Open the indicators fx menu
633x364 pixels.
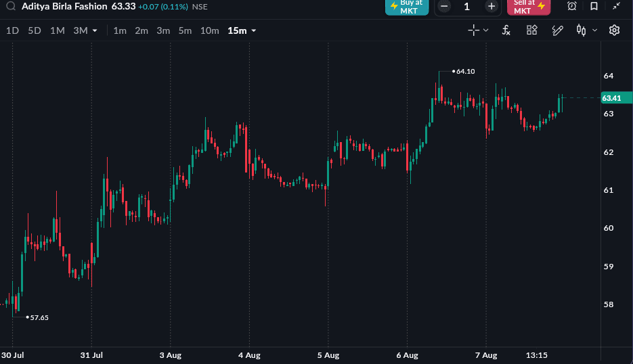(506, 30)
